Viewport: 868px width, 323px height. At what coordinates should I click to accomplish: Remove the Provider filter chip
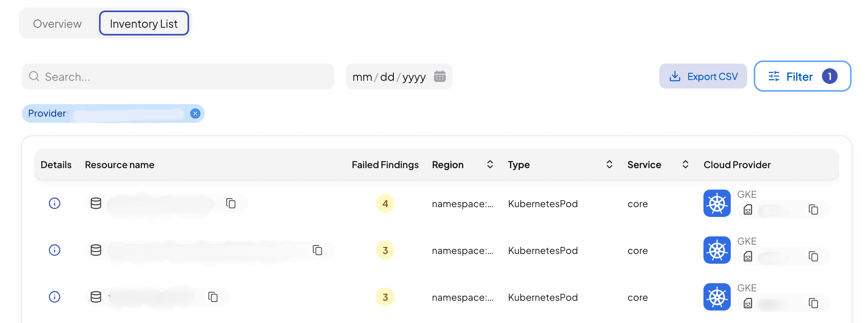195,114
